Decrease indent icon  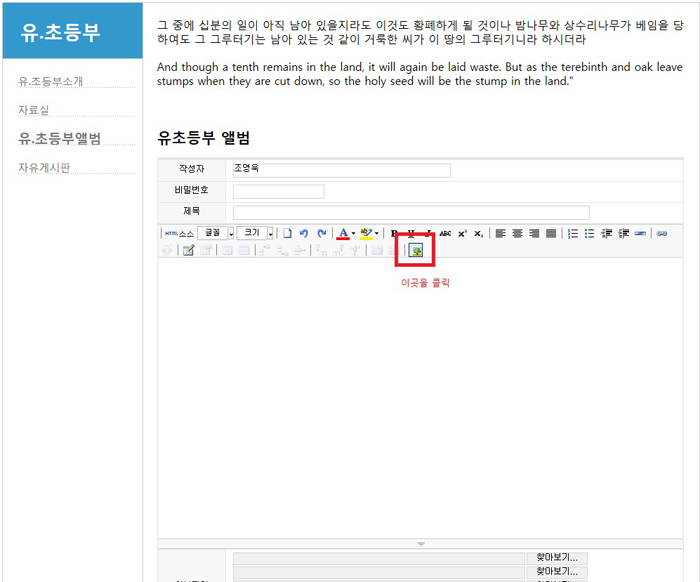tap(606, 233)
